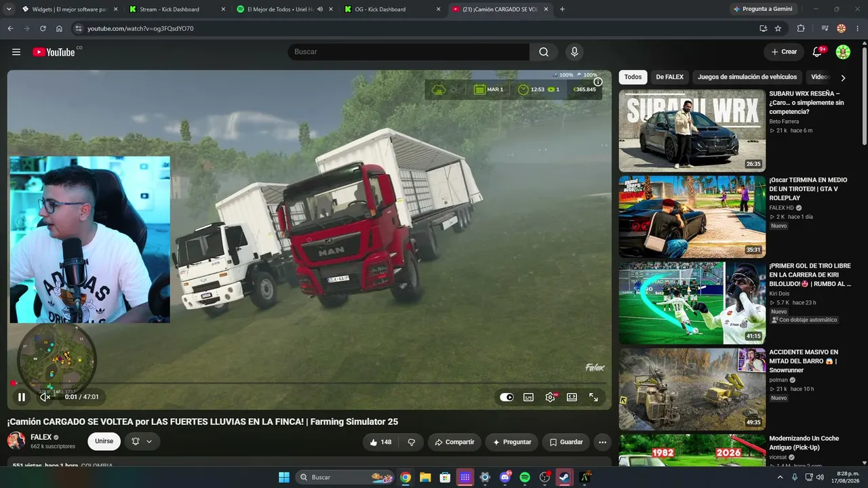The width and height of the screenshot is (868, 488).
Task: Close the Widgets browser tab
Action: 115,9
